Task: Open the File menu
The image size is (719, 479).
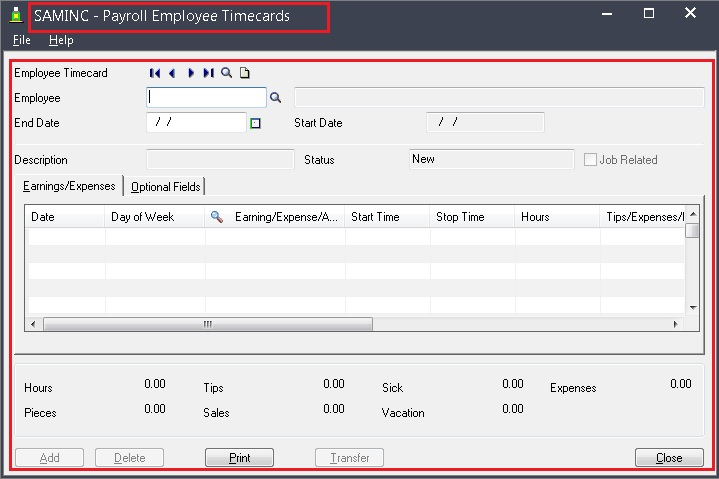Action: coord(22,40)
